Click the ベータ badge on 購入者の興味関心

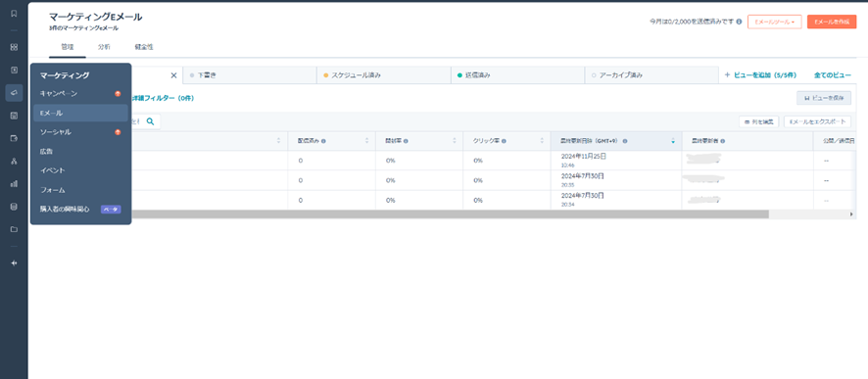pos(111,210)
